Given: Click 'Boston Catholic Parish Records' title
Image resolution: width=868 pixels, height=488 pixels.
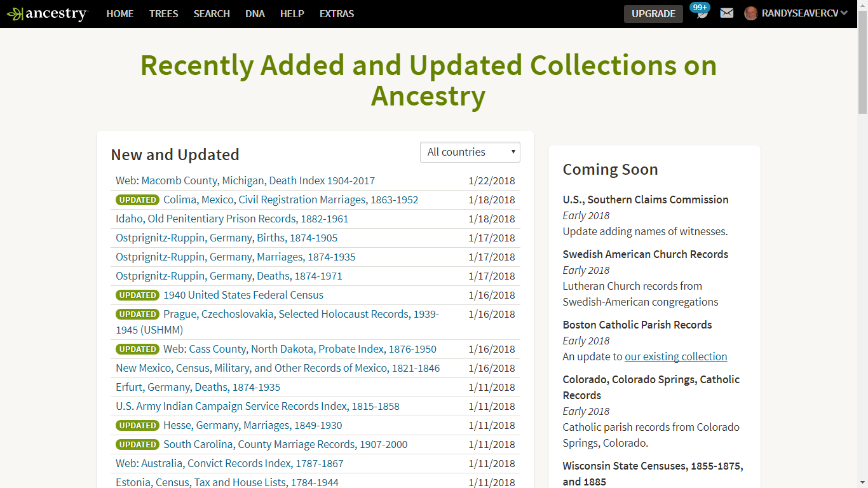Looking at the screenshot, I should 637,325.
